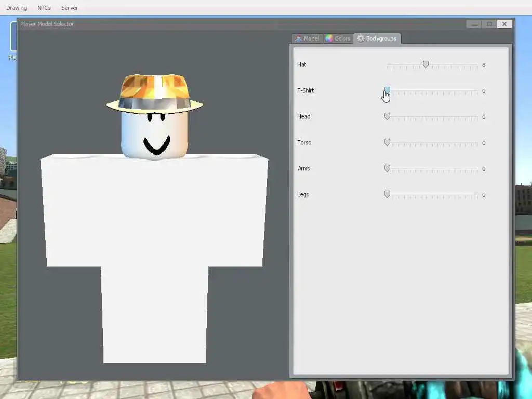Viewport: 532px width, 399px height.
Task: Click the Legs slider handle
Action: coord(387,194)
